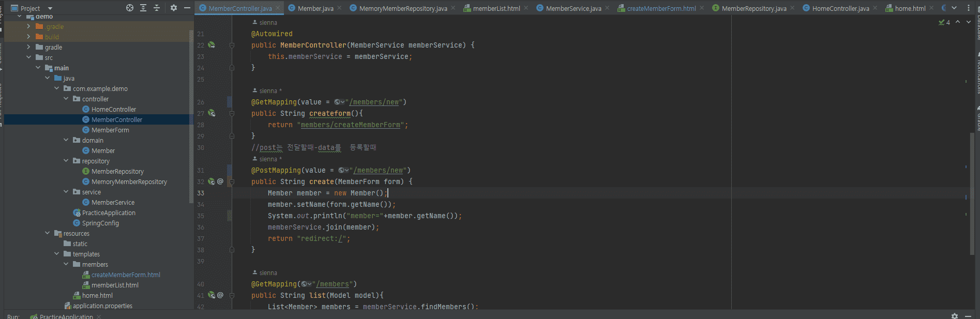
Task: Open PracticeApplication class in tree
Action: tap(109, 212)
